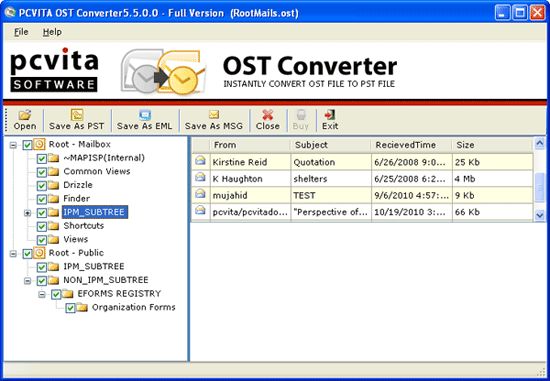The height and width of the screenshot is (381, 550).
Task: Click the envelope icon beside mujahid row
Action: 200,194
